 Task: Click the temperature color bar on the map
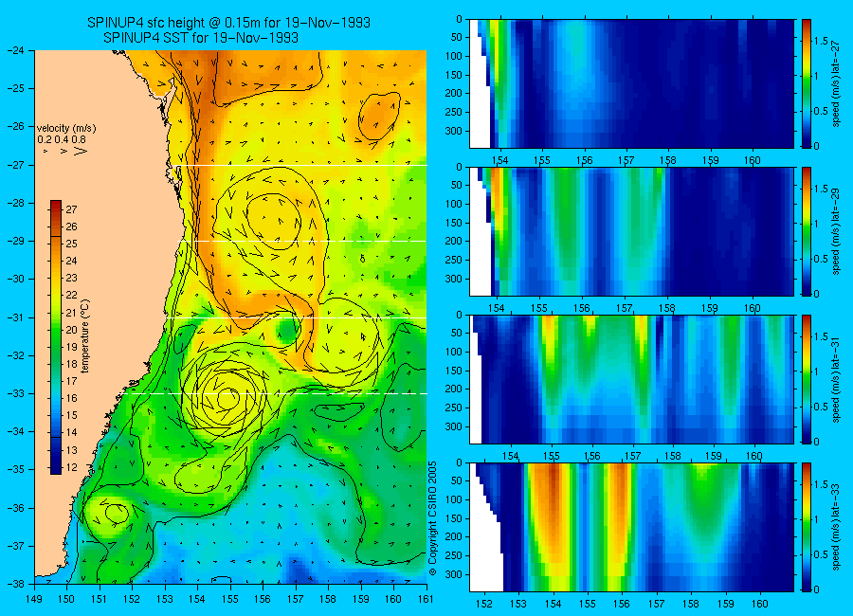pos(56,336)
